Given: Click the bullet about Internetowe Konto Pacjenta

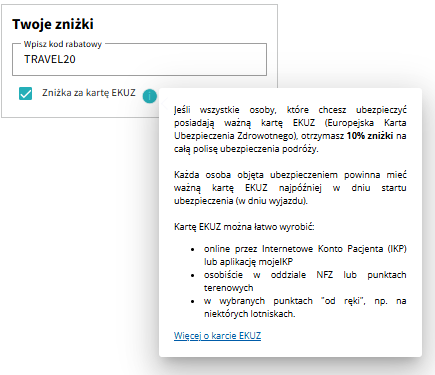Looking at the screenshot, I should [305, 255].
